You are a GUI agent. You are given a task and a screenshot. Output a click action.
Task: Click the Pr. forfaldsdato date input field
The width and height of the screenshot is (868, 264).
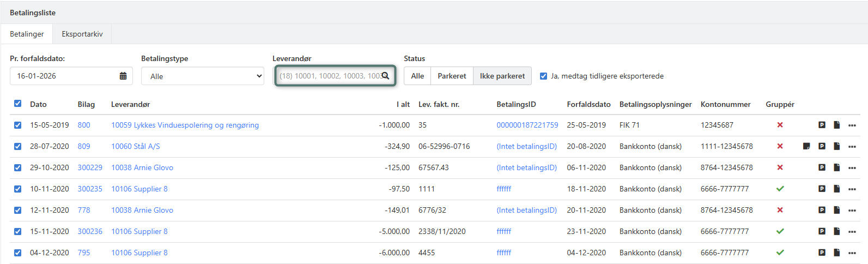click(x=64, y=76)
